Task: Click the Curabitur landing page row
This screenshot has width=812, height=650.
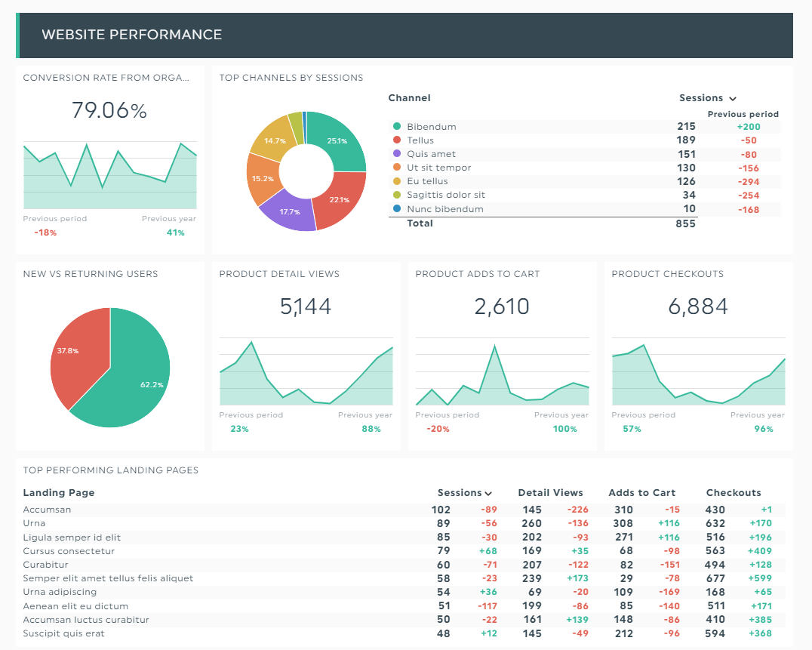Action: [x=404, y=565]
